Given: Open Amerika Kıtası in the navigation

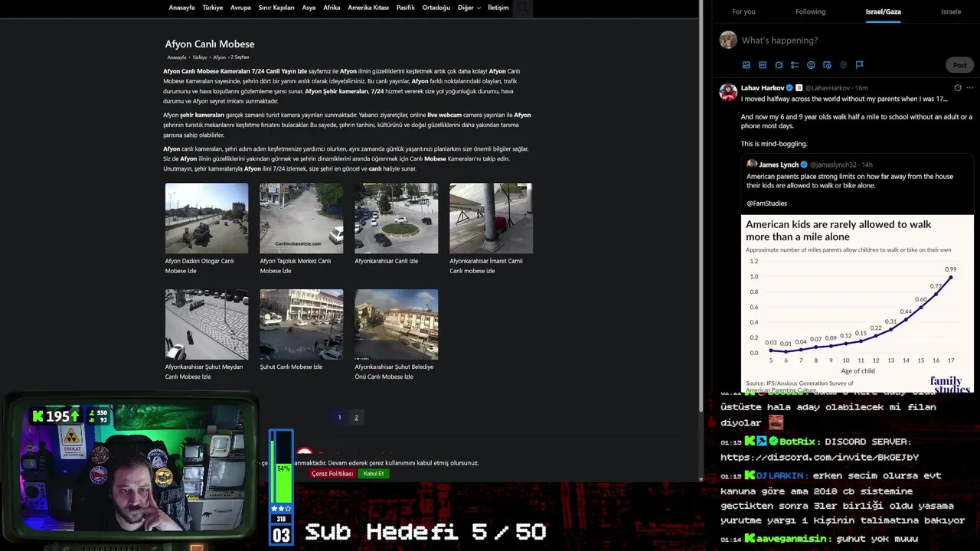Looking at the screenshot, I should pyautogui.click(x=368, y=8).
